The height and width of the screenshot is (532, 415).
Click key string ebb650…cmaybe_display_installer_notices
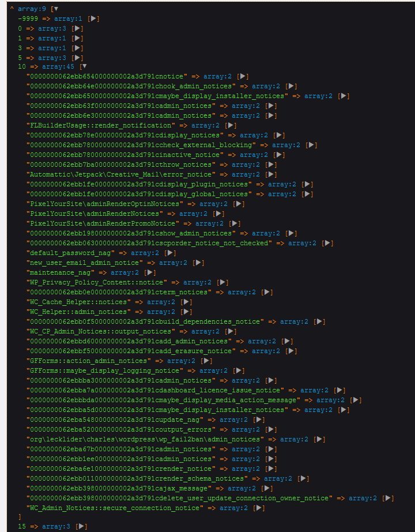(x=158, y=96)
